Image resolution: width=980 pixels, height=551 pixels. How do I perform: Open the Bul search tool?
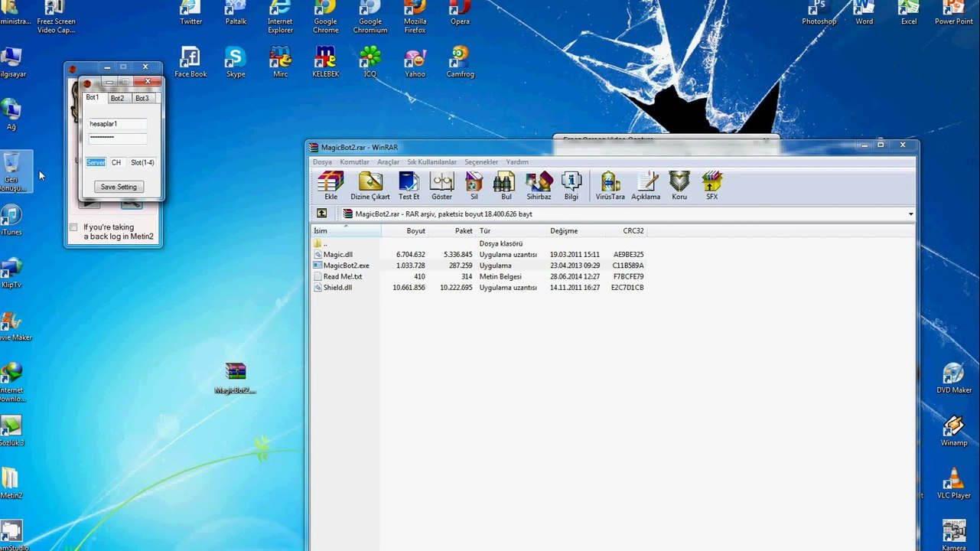[506, 186]
